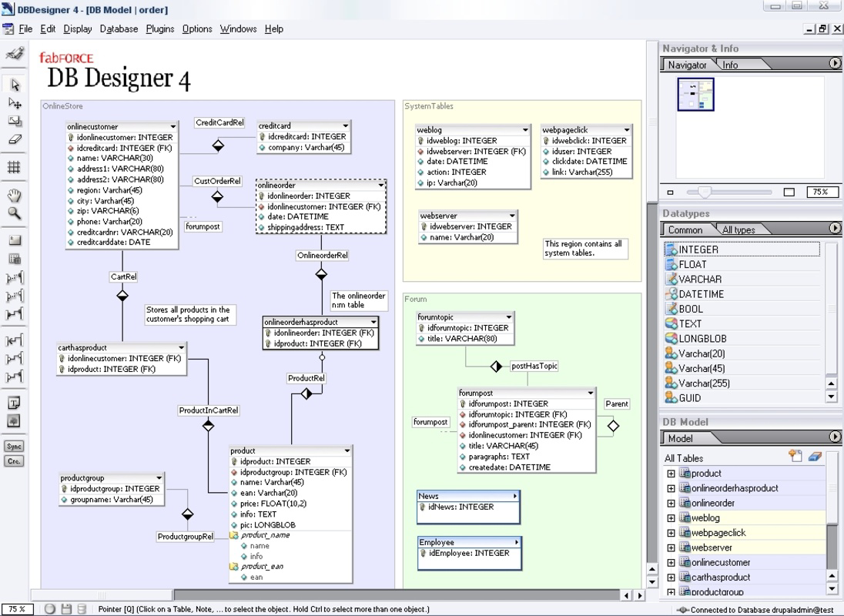This screenshot has height=616, width=844.
Task: Click the new table icon beside All Tables
Action: pos(795,456)
